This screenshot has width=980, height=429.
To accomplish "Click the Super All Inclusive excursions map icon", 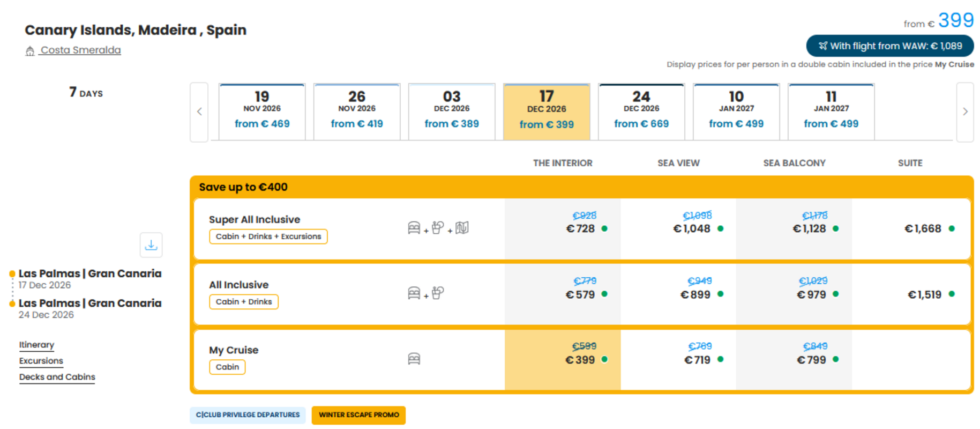I will pyautogui.click(x=462, y=228).
